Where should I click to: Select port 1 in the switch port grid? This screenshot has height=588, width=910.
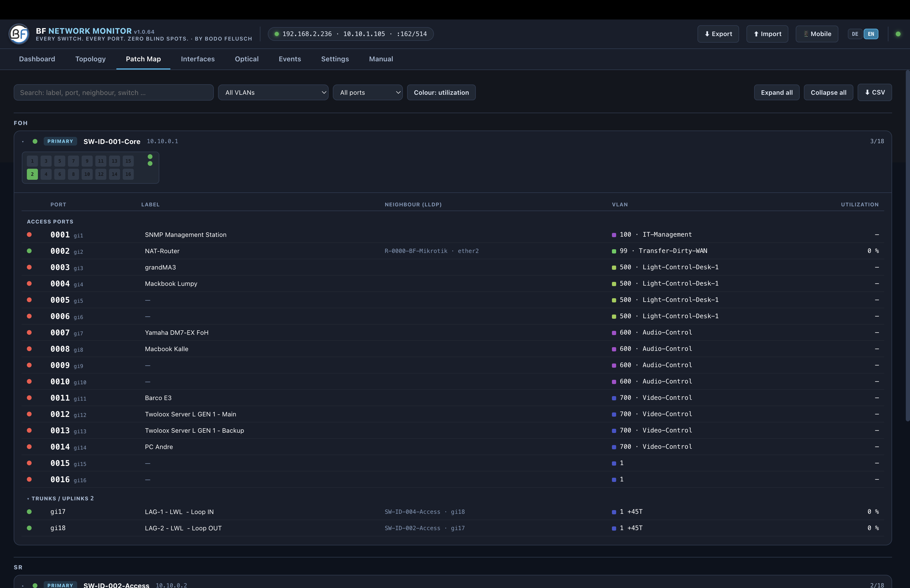32,161
